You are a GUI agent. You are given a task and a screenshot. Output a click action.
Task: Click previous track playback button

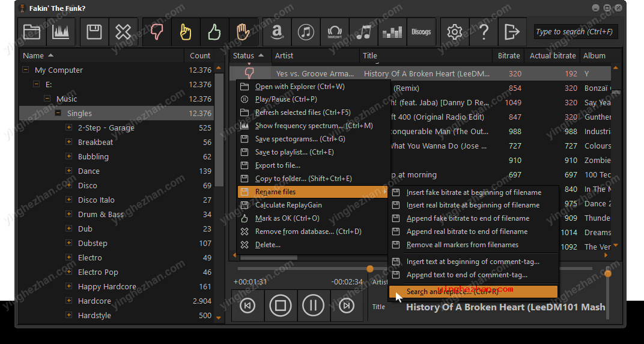click(248, 306)
